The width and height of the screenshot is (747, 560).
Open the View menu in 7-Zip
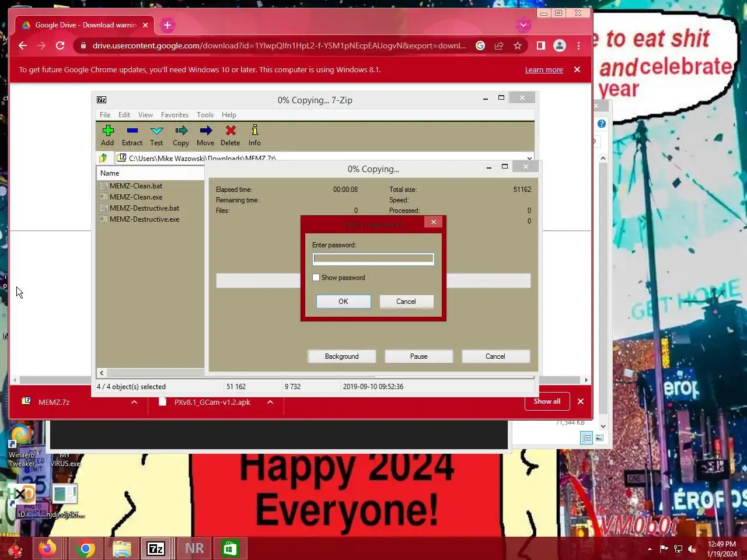click(x=145, y=115)
